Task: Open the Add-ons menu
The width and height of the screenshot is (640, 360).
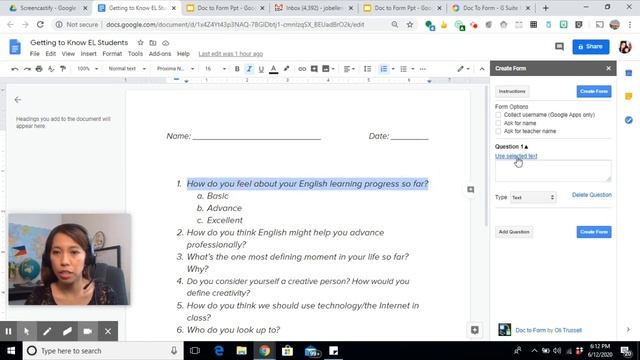Action: click(x=160, y=54)
